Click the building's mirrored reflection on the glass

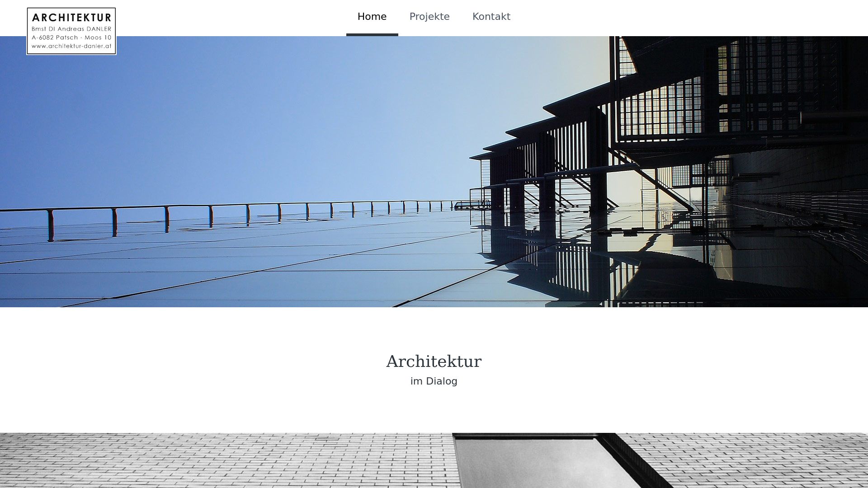[588, 262]
